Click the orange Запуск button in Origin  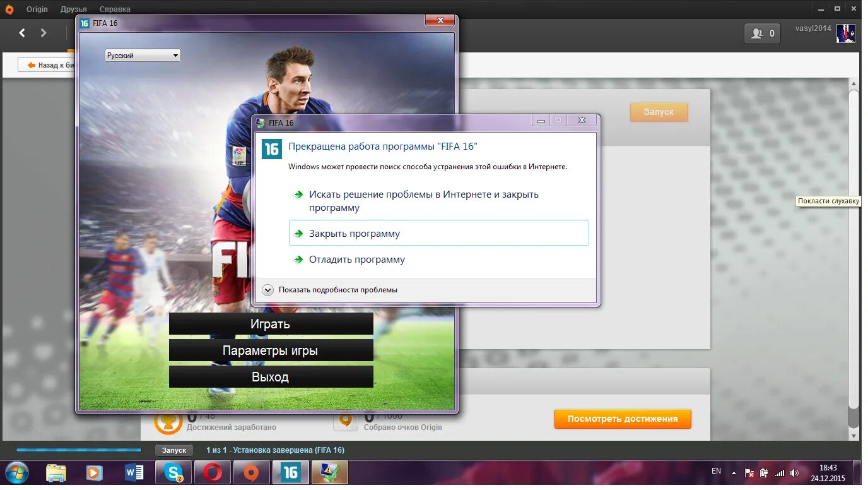(659, 112)
